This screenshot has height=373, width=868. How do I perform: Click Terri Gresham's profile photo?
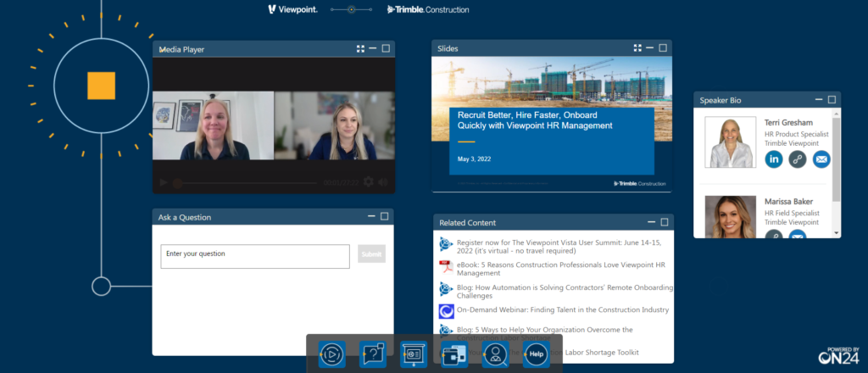730,142
